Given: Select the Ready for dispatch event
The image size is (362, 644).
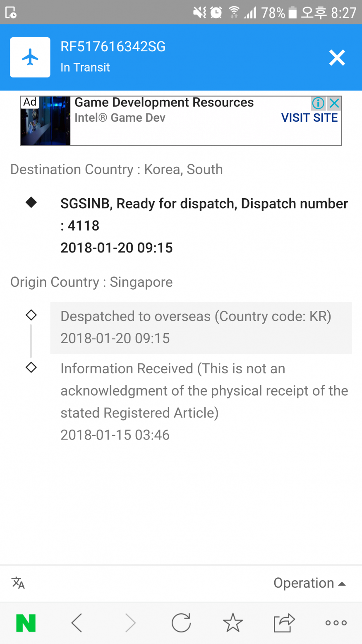Looking at the screenshot, I should [x=204, y=226].
